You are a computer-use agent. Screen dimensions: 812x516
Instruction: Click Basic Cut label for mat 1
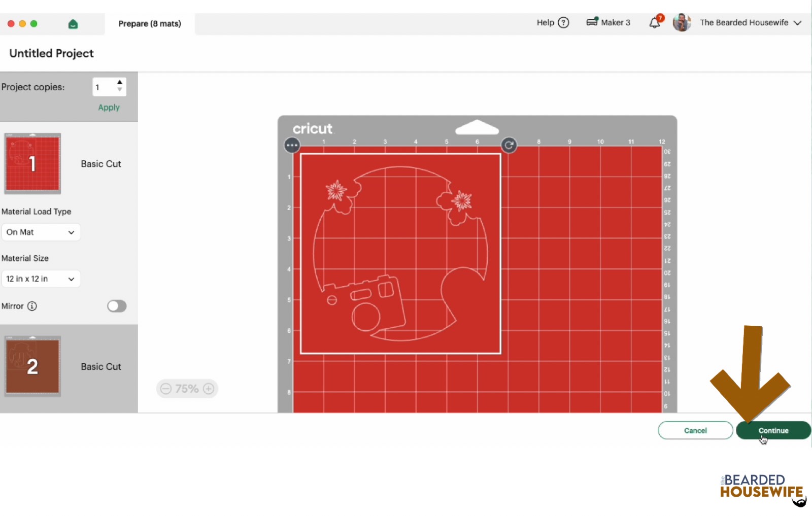click(x=101, y=164)
